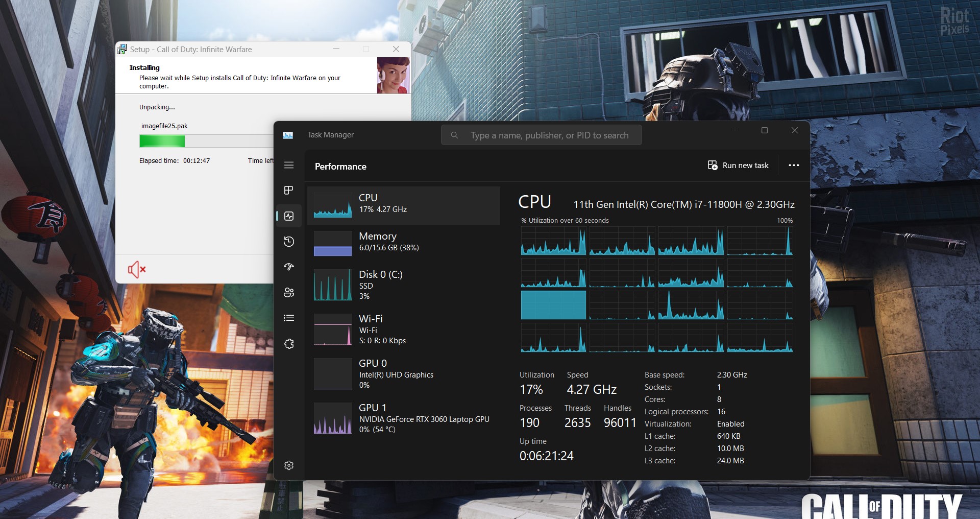Click the Performance page heading

click(x=340, y=167)
